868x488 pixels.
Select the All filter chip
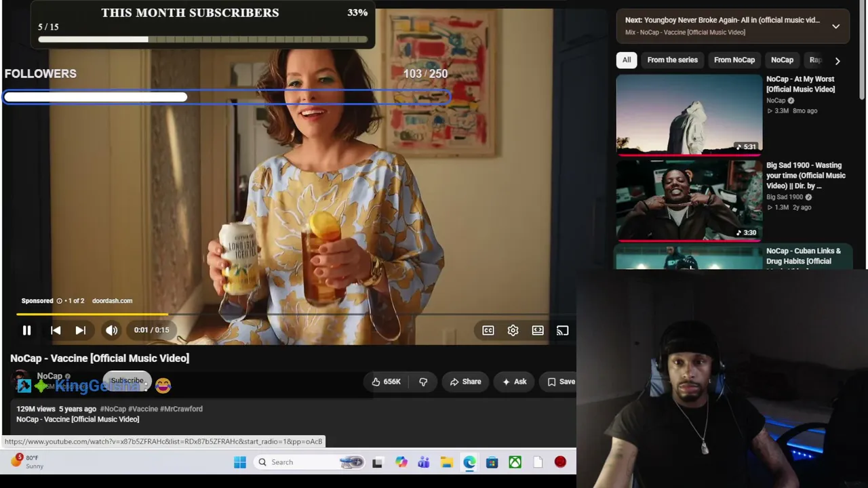627,60
